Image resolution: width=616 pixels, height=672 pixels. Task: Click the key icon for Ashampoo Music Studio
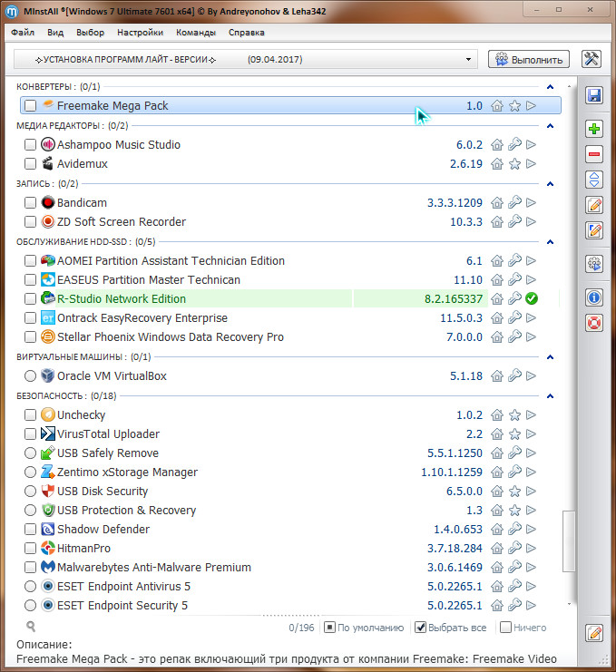514,144
